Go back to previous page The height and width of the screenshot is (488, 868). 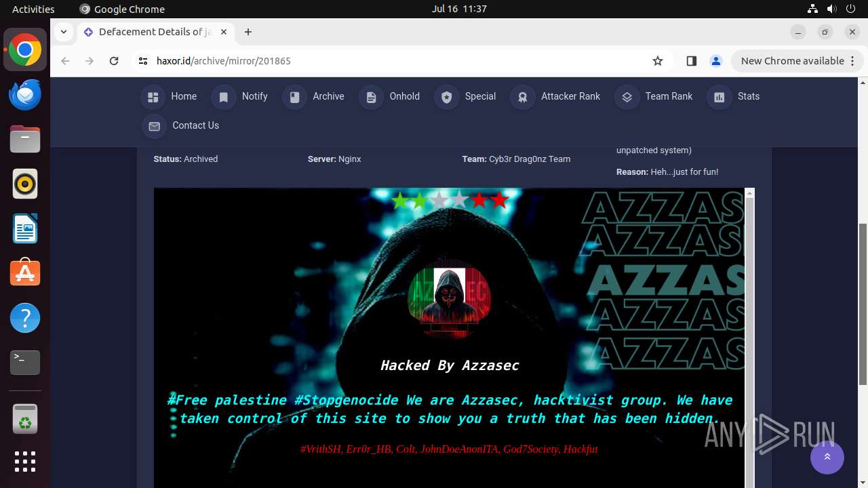click(65, 61)
